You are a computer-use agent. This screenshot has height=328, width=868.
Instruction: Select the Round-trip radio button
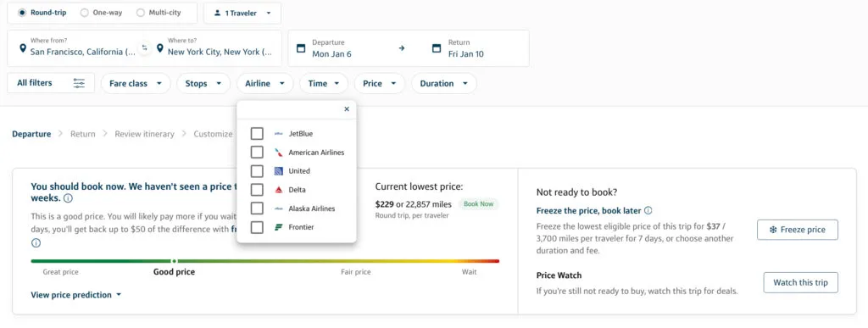tap(22, 13)
